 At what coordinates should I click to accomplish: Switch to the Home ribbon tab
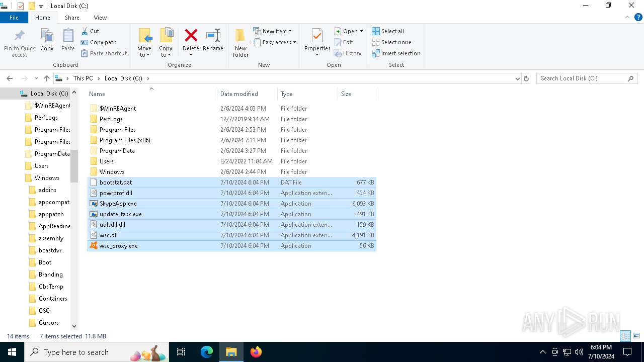(x=43, y=18)
